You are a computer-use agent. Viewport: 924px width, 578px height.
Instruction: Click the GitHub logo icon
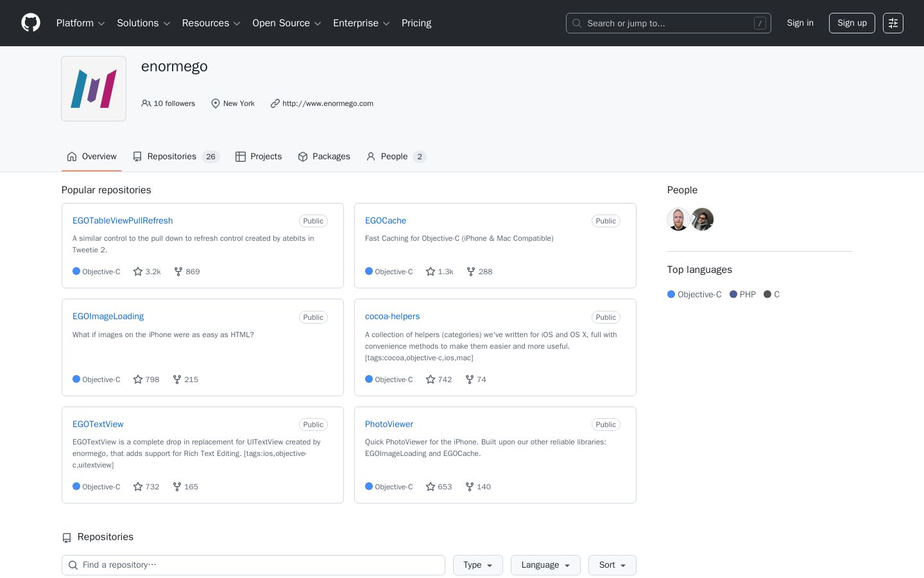pos(31,23)
